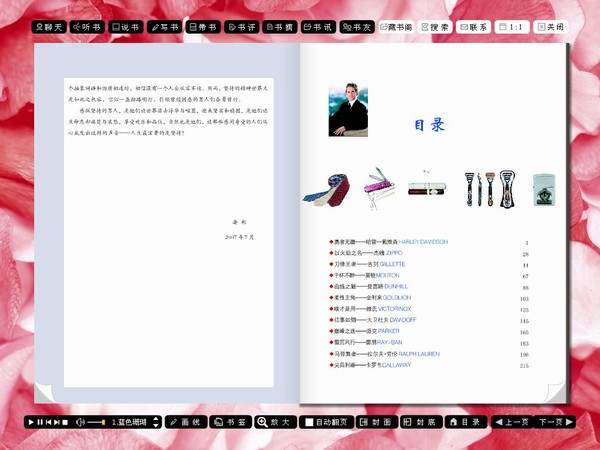Open the 搜索 search button

pyautogui.click(x=435, y=27)
